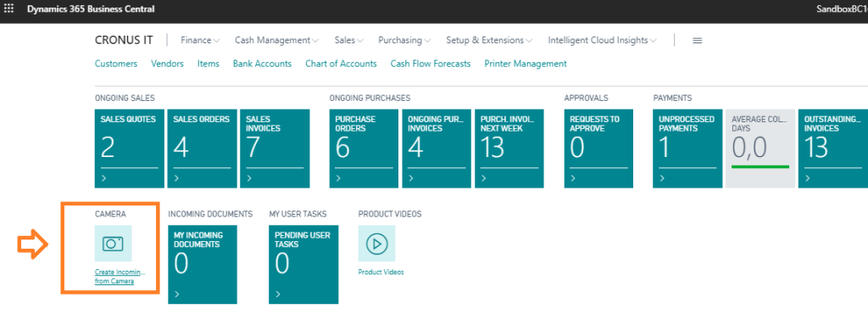The width and height of the screenshot is (868, 320).
Task: Expand the Purchasing menu
Action: click(404, 40)
